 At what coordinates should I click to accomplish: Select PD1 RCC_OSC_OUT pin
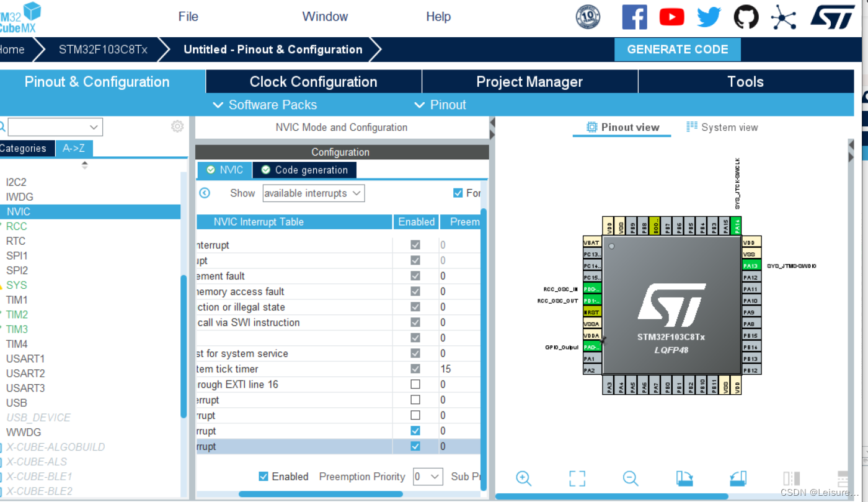pyautogui.click(x=592, y=301)
